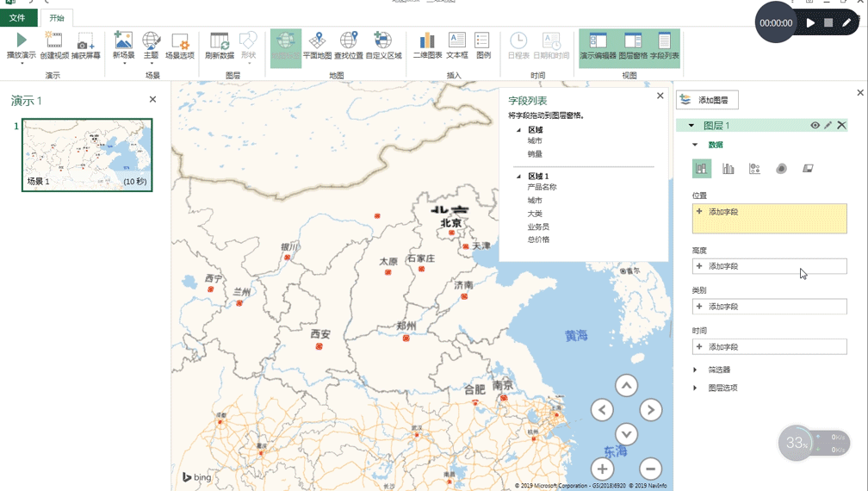Click Play Tour (播放演示) icon
The image size is (868, 491).
pos(21,40)
